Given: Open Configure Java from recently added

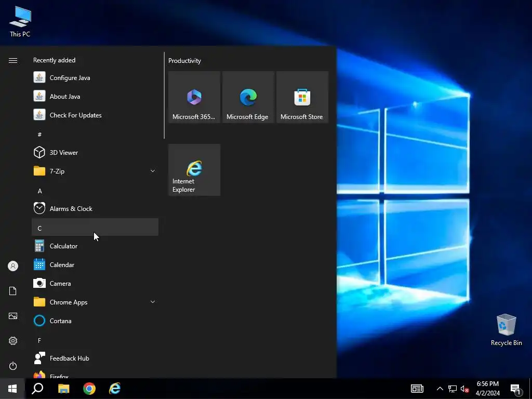Looking at the screenshot, I should pyautogui.click(x=95, y=78).
